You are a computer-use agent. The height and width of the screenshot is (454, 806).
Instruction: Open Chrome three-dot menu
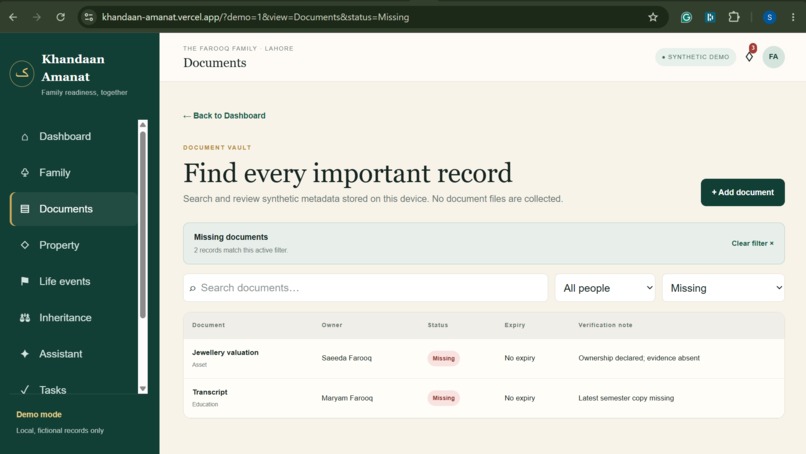click(x=793, y=17)
